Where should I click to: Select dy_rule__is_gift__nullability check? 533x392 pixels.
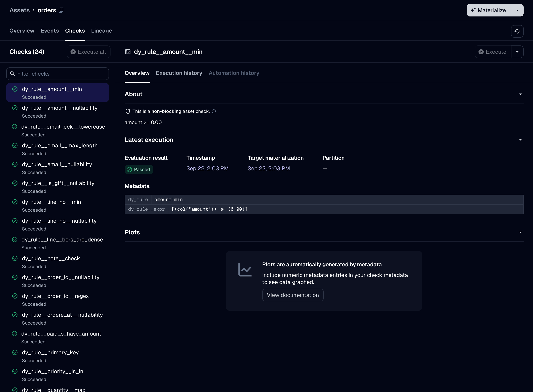point(58,187)
